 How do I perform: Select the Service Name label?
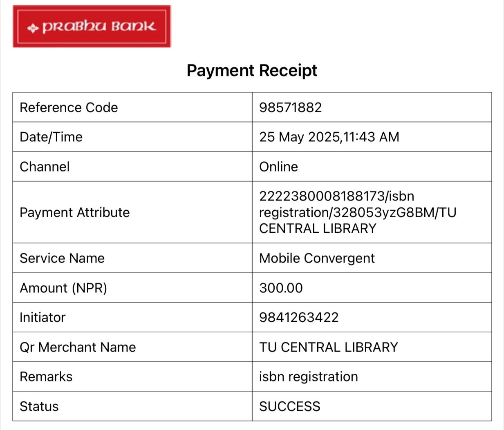tap(62, 258)
